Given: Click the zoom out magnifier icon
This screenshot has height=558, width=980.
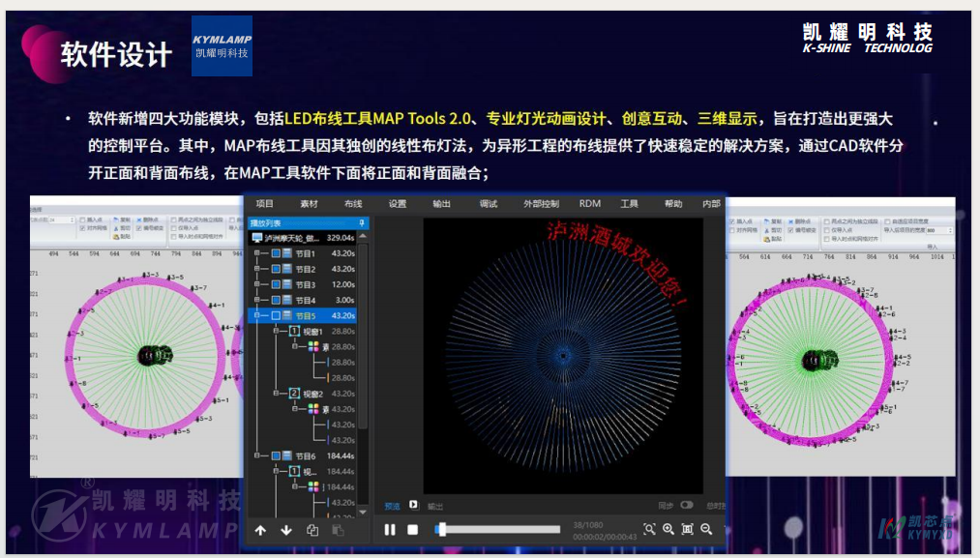Looking at the screenshot, I should coord(706,529).
